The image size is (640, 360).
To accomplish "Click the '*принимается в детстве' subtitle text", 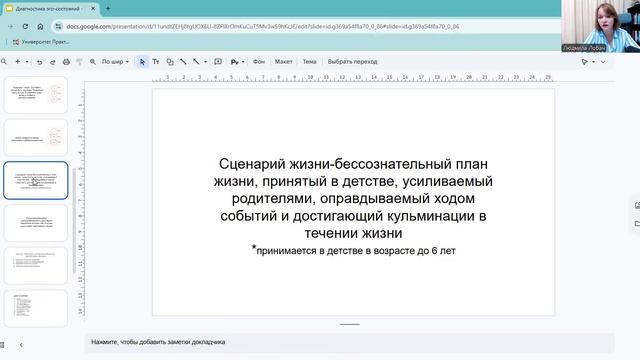I will 353,250.
